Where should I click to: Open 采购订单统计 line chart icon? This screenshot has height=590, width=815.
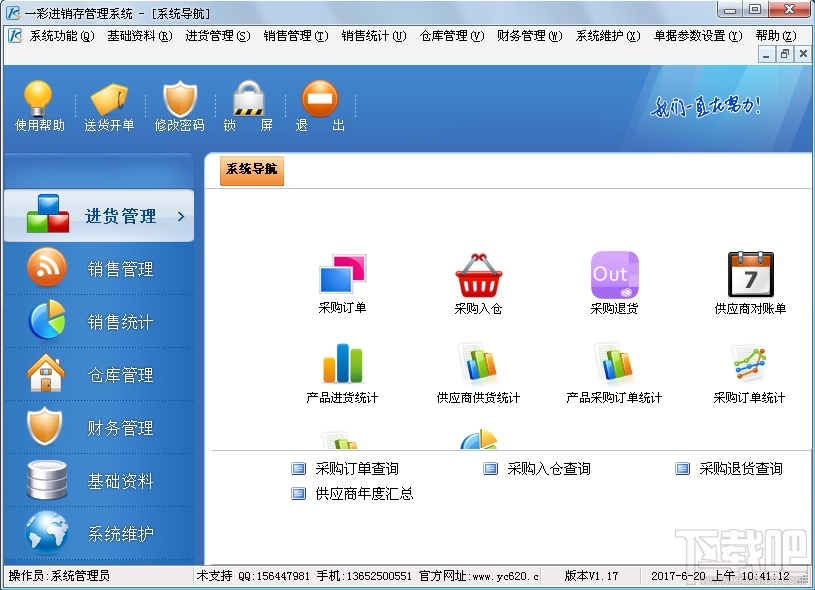750,363
